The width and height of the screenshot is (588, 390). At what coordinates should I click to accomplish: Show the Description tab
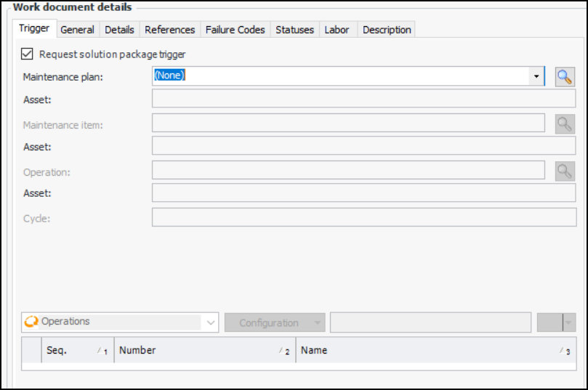387,30
